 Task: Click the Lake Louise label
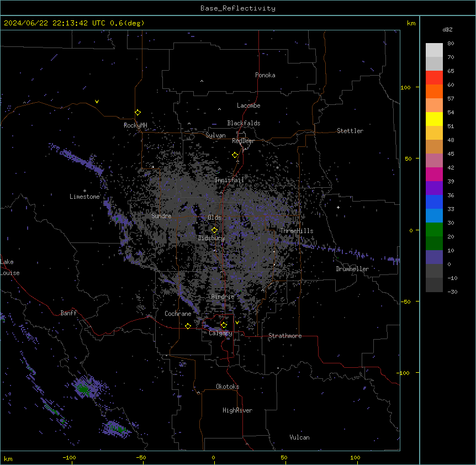coord(10,267)
